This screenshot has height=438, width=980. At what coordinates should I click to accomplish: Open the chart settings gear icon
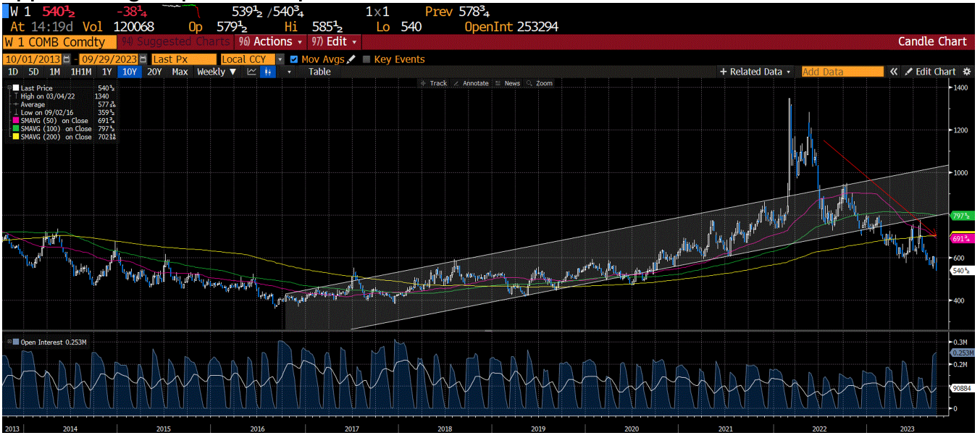pos(966,72)
